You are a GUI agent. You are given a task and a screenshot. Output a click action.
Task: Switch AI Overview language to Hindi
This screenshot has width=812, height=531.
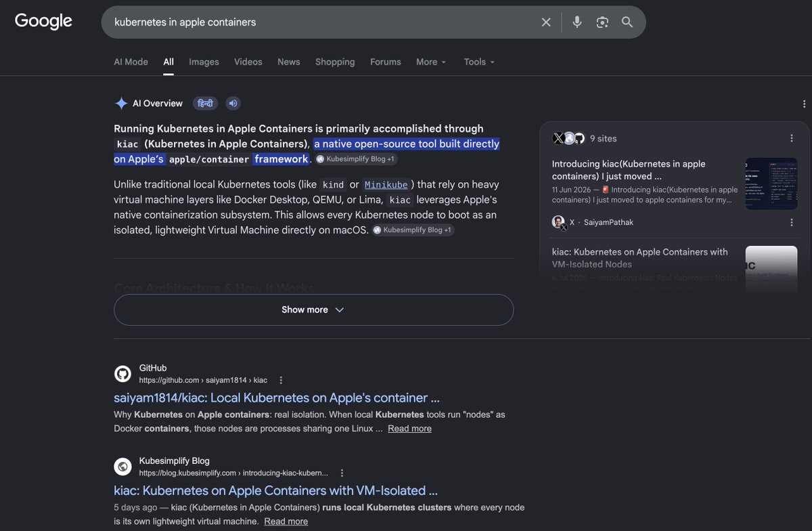(205, 104)
